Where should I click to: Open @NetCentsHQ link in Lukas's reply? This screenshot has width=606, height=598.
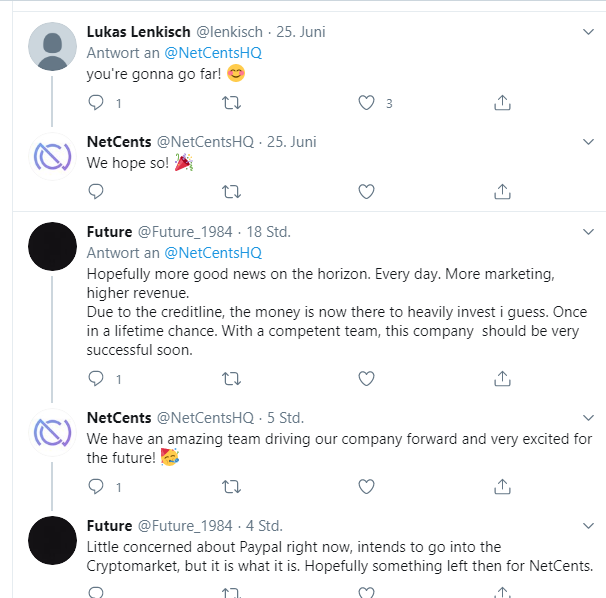coord(213,53)
